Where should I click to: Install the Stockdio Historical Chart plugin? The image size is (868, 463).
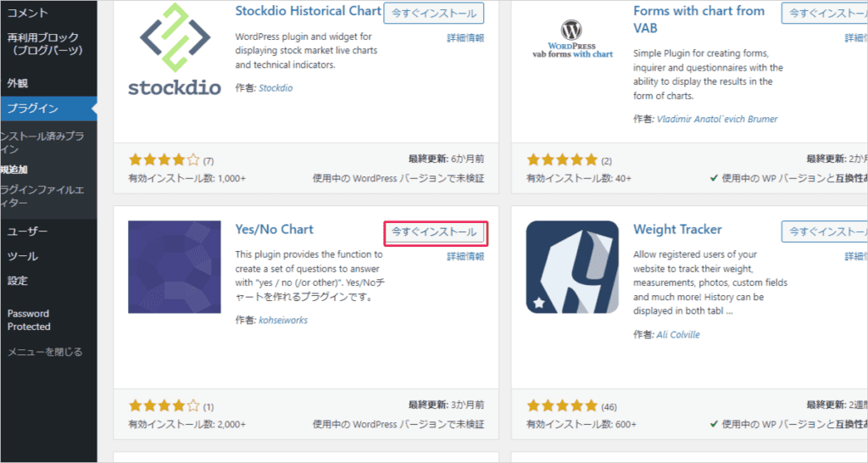[x=434, y=14]
